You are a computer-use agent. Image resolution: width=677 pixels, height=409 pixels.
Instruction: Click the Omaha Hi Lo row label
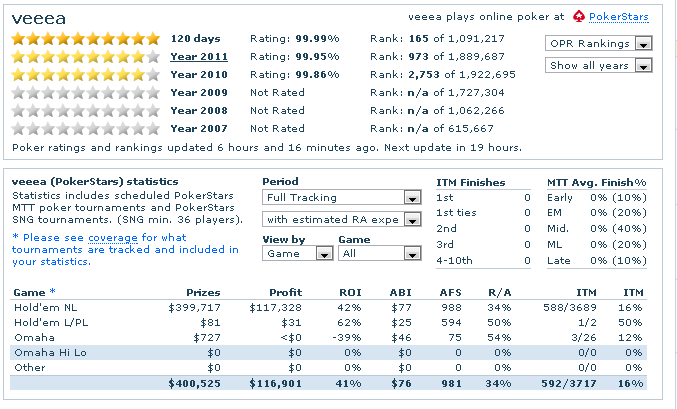(51, 352)
